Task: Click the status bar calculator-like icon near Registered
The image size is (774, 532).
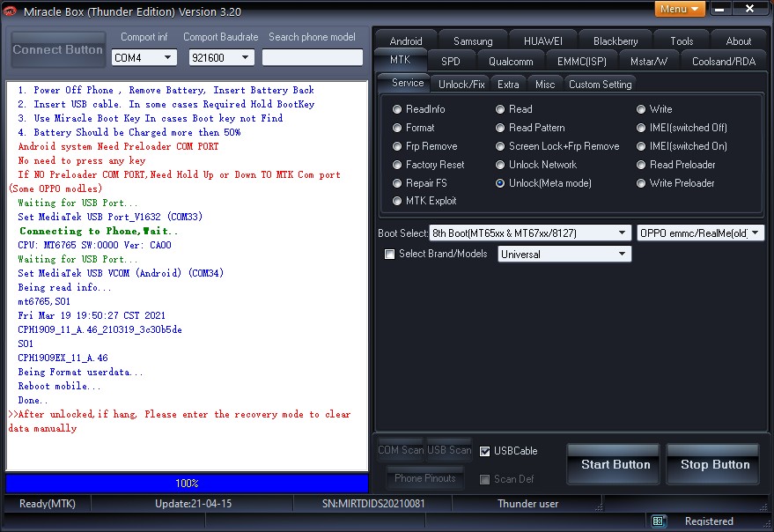Action: 658,521
